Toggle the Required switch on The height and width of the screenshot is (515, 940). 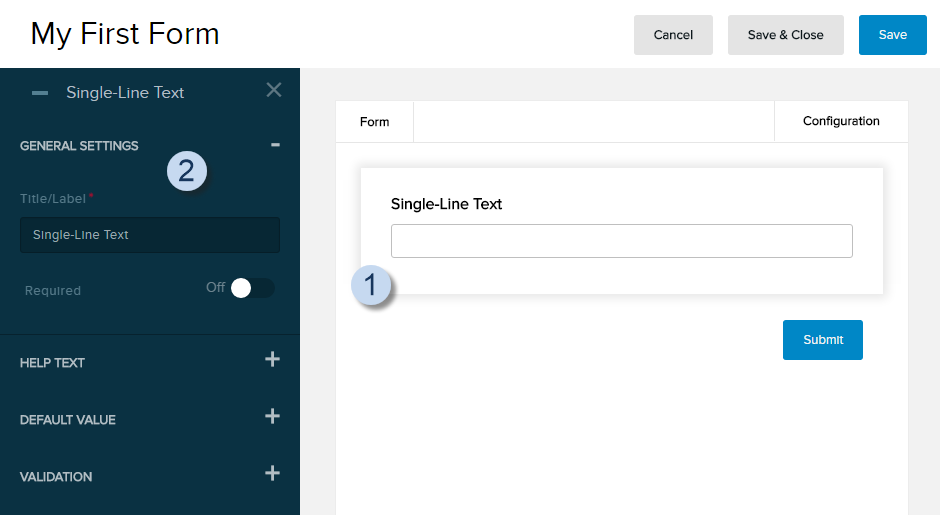(x=251, y=288)
